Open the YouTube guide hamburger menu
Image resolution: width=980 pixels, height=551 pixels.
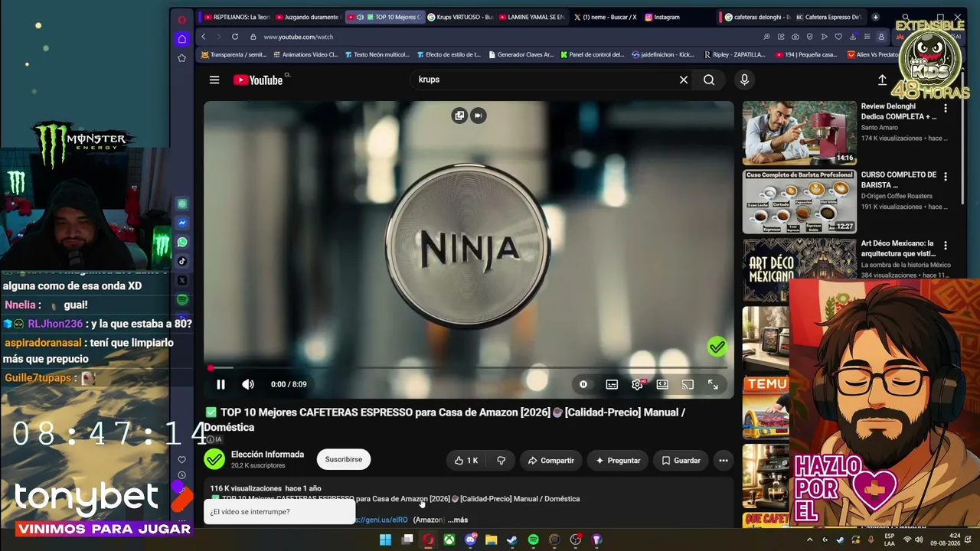point(214,80)
